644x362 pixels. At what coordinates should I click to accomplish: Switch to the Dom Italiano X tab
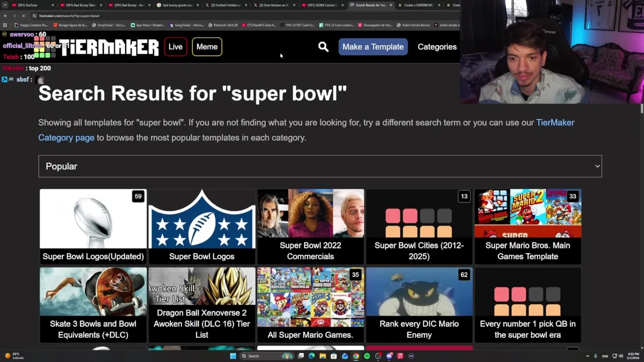pos(274,5)
